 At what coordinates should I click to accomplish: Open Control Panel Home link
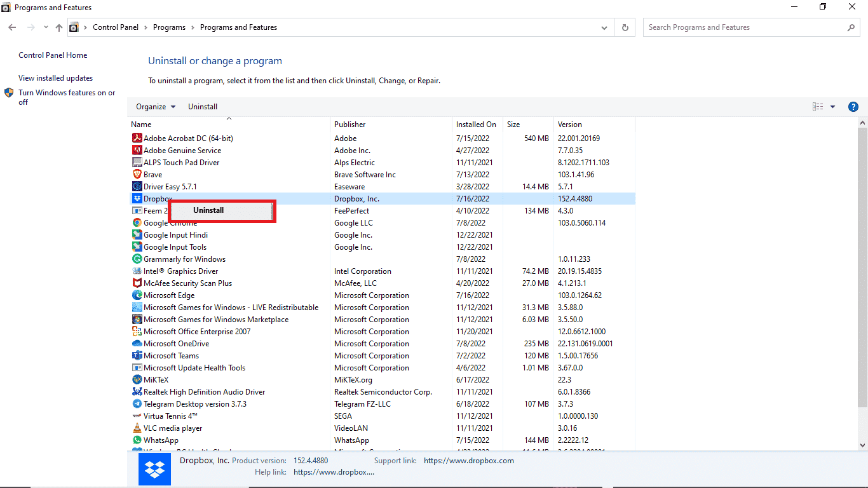(x=53, y=55)
